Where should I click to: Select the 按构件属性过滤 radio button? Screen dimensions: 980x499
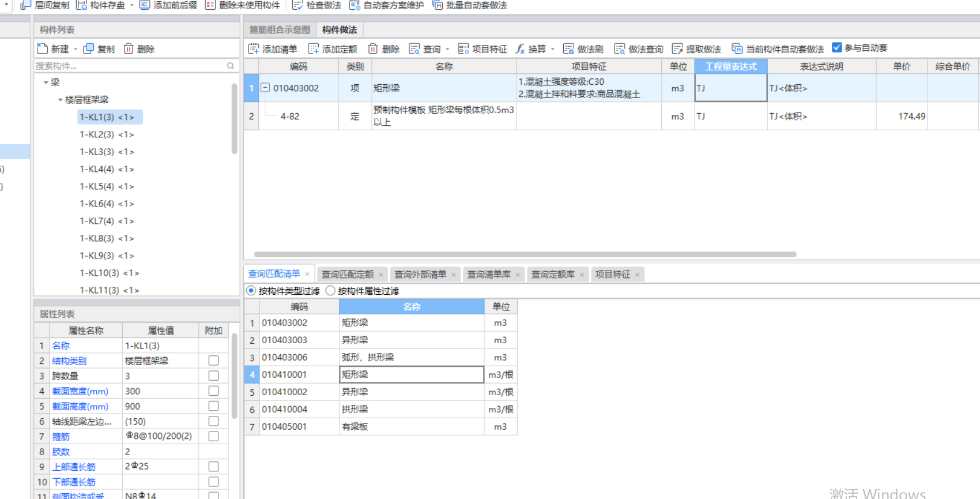pyautogui.click(x=330, y=291)
